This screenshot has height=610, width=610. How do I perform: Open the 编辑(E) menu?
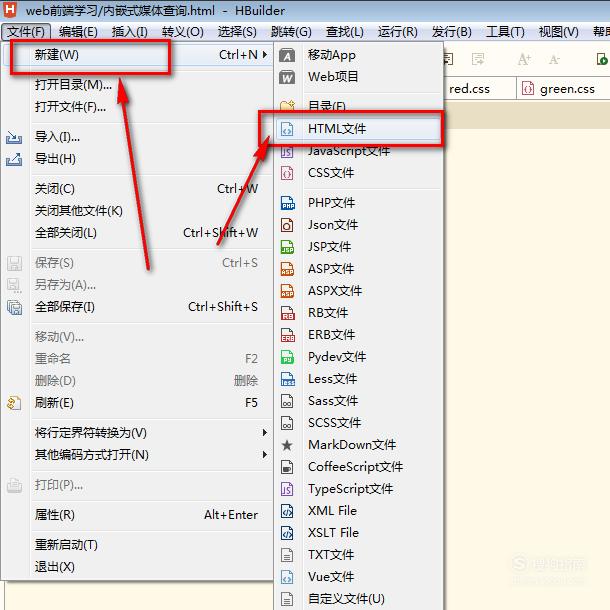pos(78,32)
